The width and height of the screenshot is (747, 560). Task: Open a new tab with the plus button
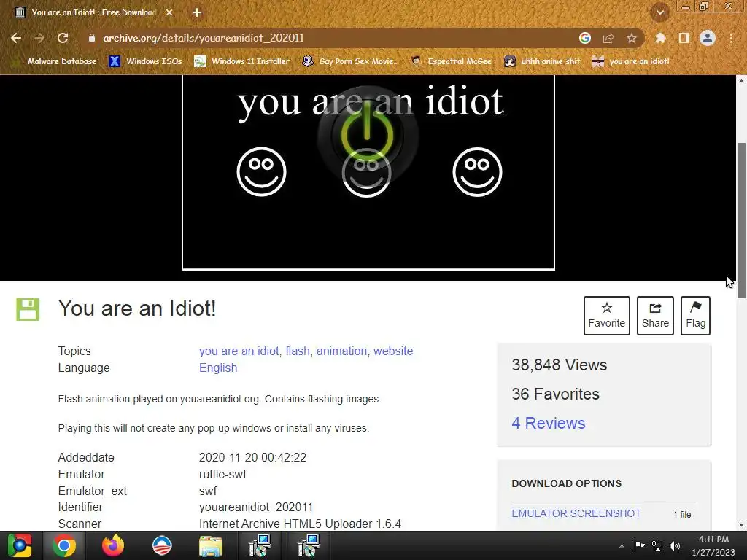pos(197,12)
